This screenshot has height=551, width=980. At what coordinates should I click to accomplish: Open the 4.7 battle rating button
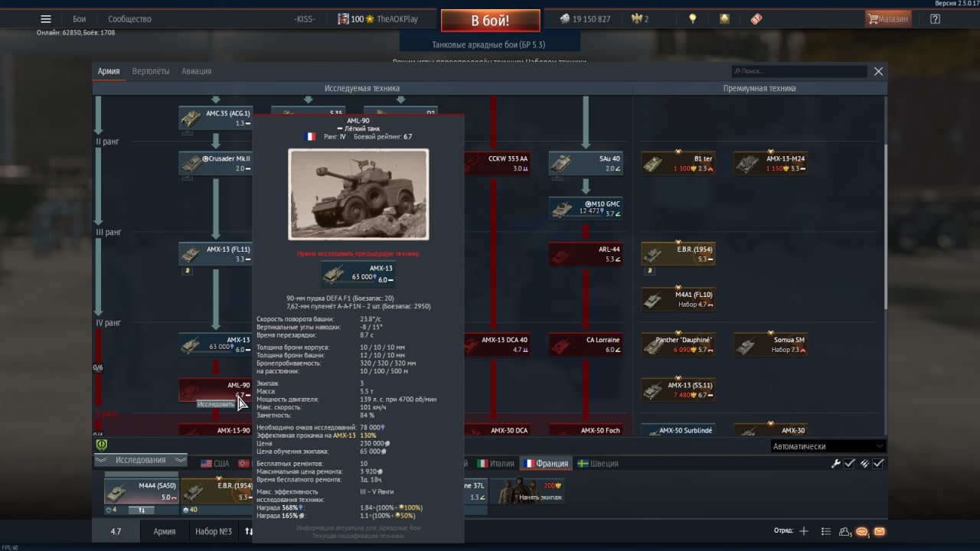click(116, 531)
